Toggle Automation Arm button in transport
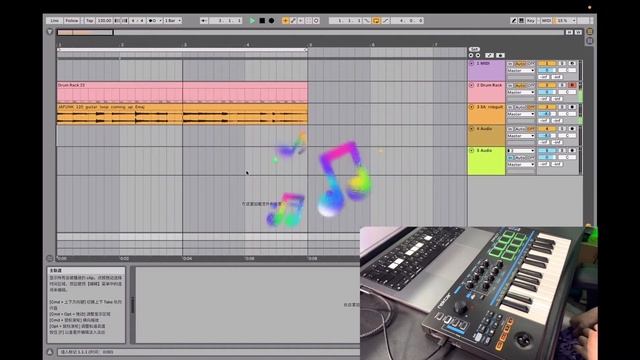The image size is (640, 360). [293, 20]
